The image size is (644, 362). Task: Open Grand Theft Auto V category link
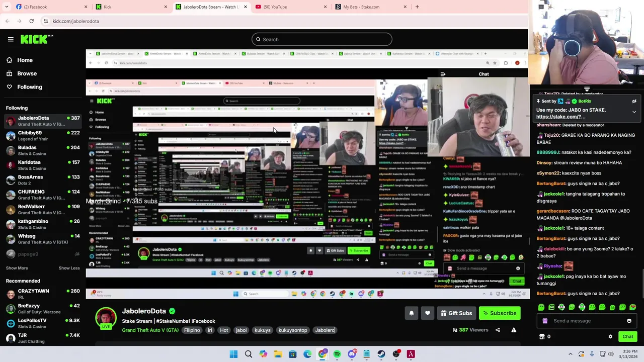pos(150,330)
